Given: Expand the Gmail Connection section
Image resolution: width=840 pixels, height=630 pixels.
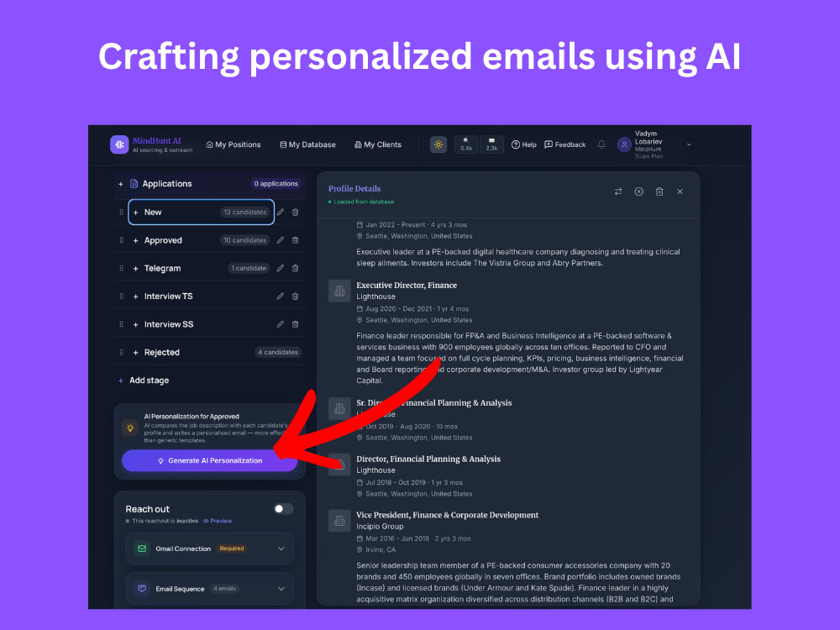Looking at the screenshot, I should coord(281,549).
